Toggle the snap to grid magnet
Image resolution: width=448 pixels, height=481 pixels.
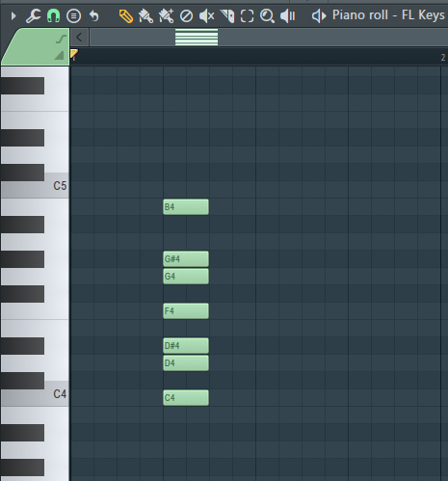53,15
